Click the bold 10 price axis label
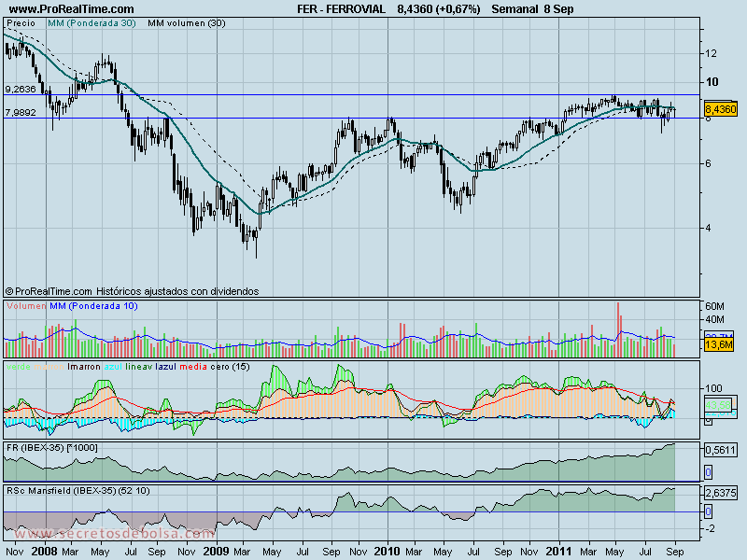The height and width of the screenshot is (560, 747). 712,82
